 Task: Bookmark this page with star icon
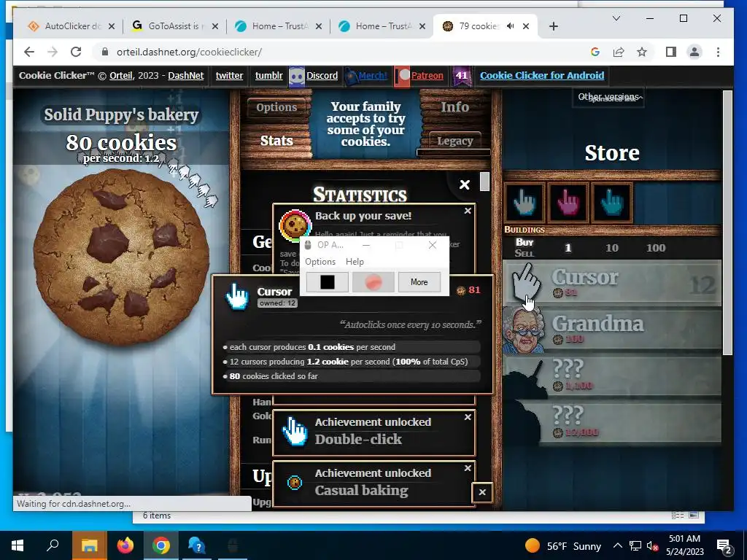click(x=642, y=52)
